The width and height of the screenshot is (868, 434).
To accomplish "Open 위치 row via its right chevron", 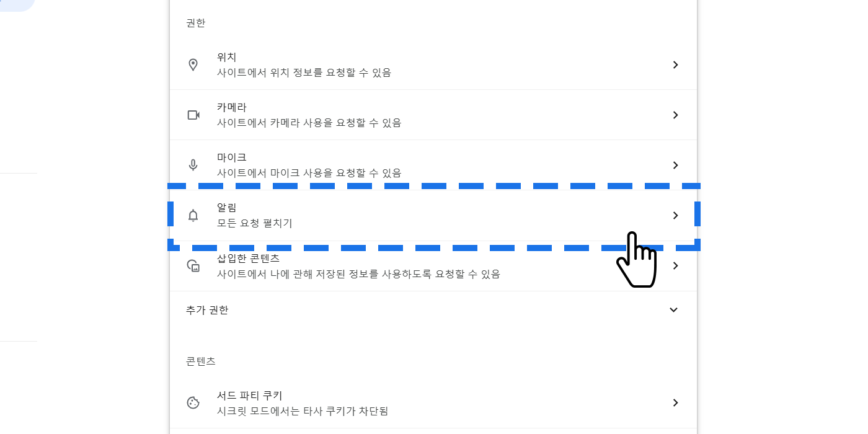I will pyautogui.click(x=675, y=65).
